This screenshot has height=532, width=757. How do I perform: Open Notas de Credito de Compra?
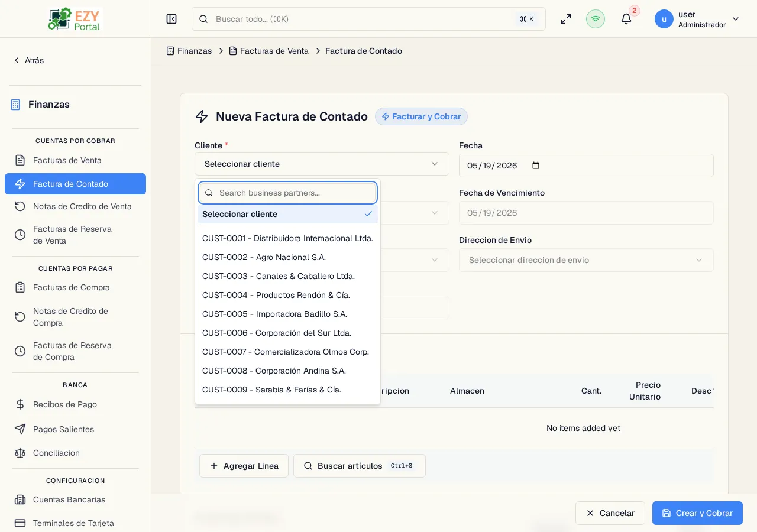pyautogui.click(x=75, y=317)
